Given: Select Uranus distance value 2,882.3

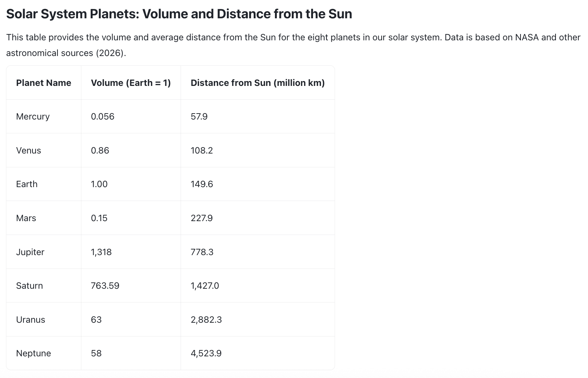Looking at the screenshot, I should coord(206,320).
